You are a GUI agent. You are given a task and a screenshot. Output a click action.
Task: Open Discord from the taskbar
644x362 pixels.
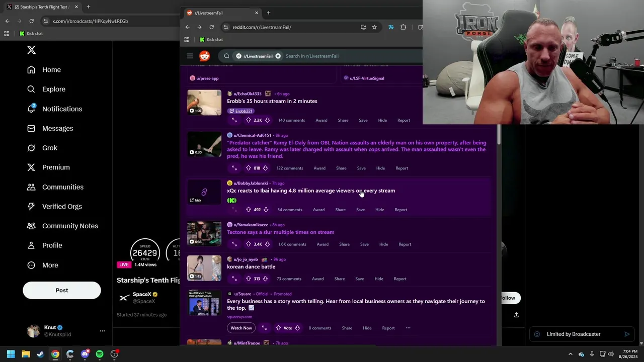click(85, 354)
